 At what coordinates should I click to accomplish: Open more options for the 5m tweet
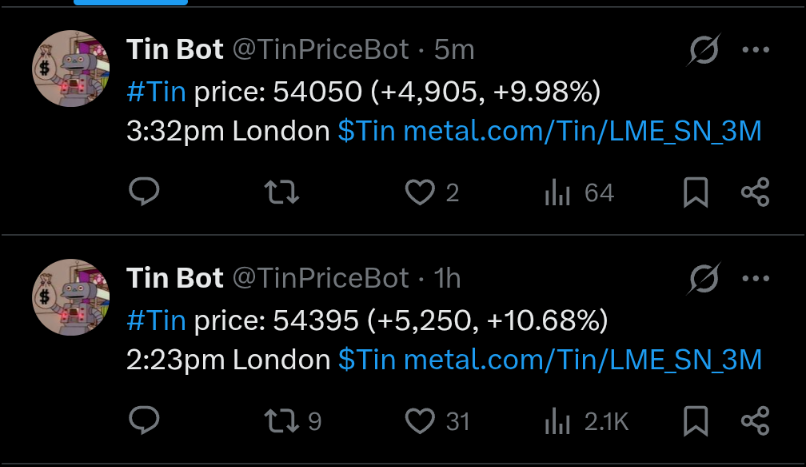click(755, 50)
